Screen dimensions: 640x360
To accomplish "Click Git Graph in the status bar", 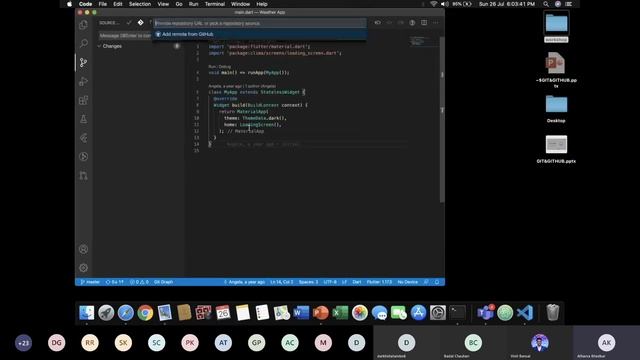I will point(163,282).
